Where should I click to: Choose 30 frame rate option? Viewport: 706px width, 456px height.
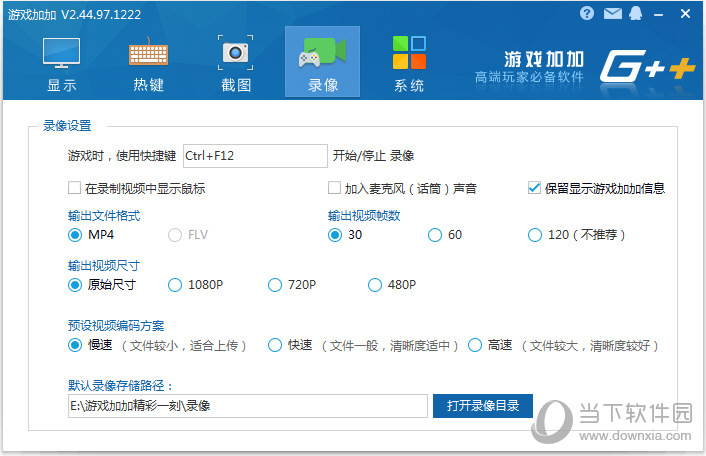point(335,235)
